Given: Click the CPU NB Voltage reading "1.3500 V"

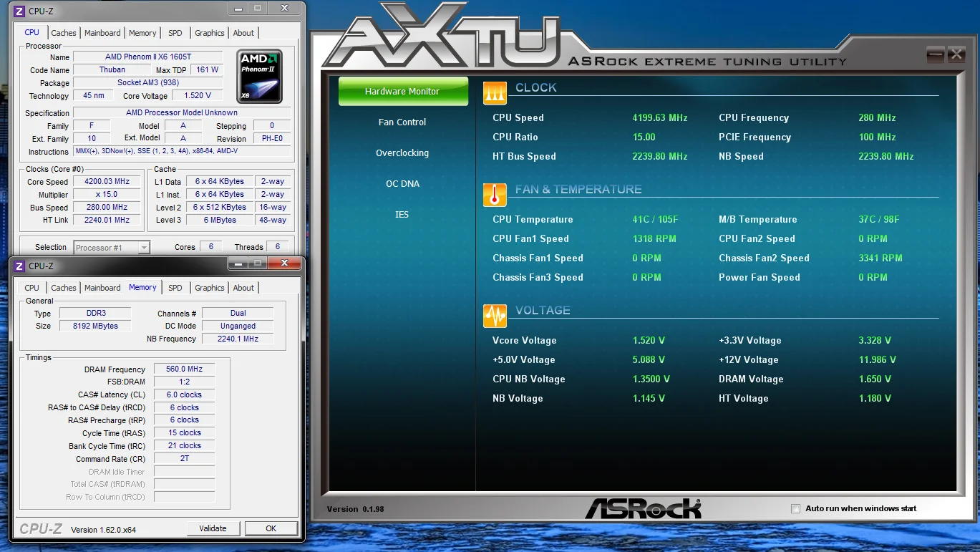Looking at the screenshot, I should 651,379.
